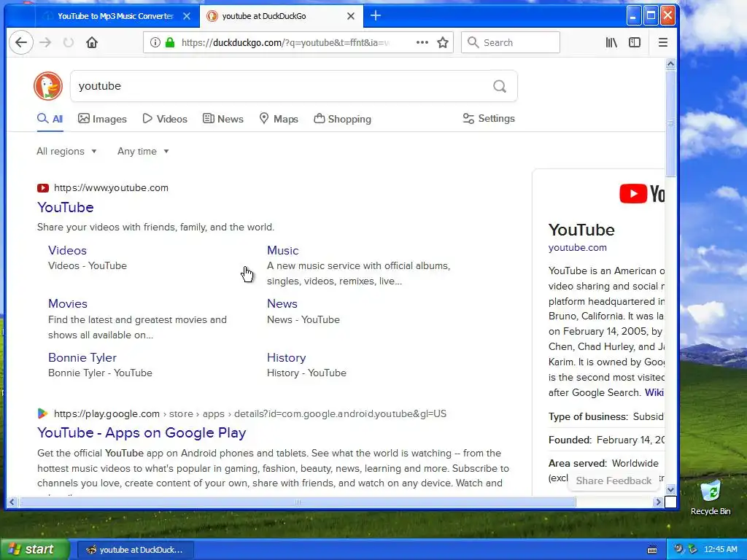Screen dimensions: 747x560
Task: Select the All results tab
Action: click(50, 119)
